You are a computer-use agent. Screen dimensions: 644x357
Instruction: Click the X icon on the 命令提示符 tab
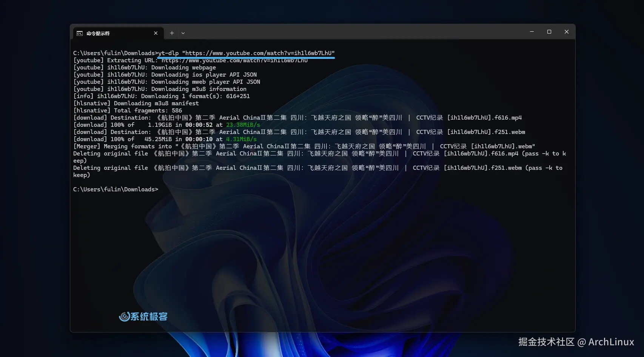tap(156, 33)
